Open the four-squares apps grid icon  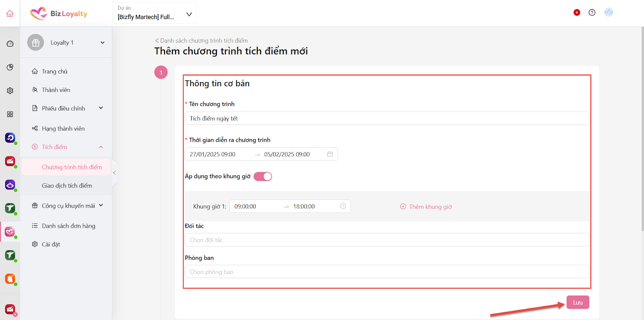pos(10,114)
